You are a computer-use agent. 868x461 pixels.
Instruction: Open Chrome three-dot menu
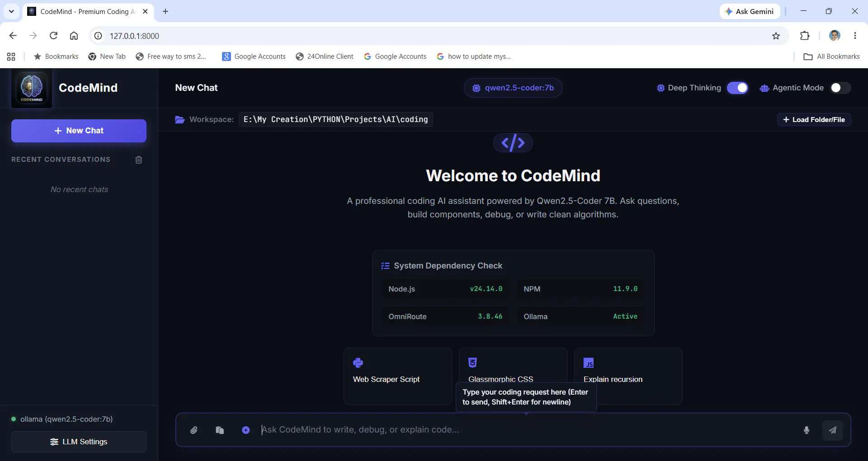point(855,36)
